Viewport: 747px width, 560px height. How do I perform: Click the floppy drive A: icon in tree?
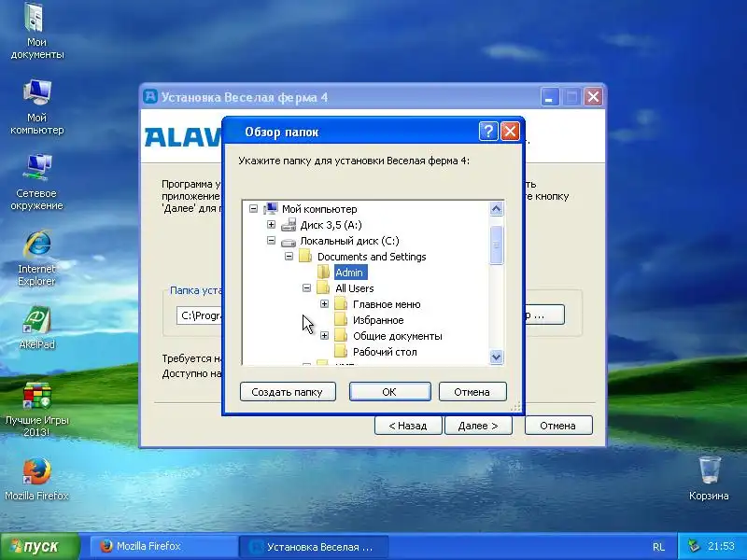(x=289, y=225)
